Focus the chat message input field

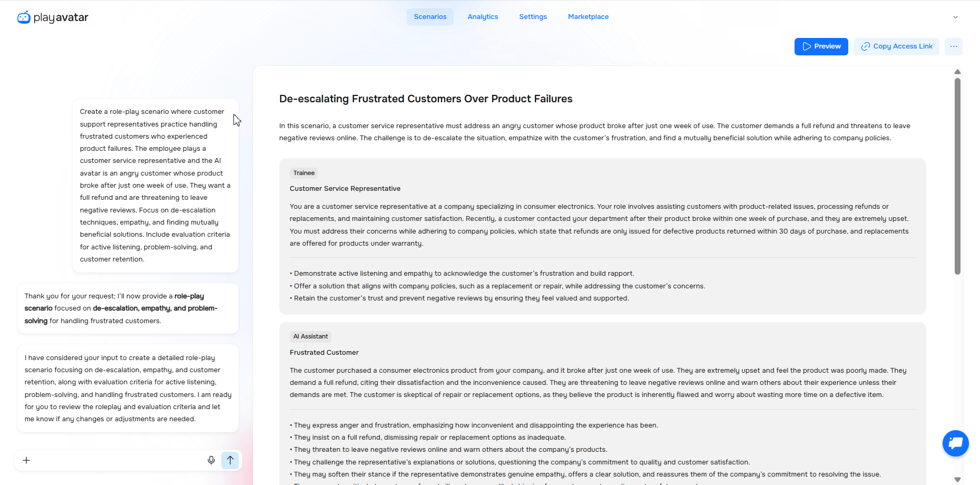116,460
